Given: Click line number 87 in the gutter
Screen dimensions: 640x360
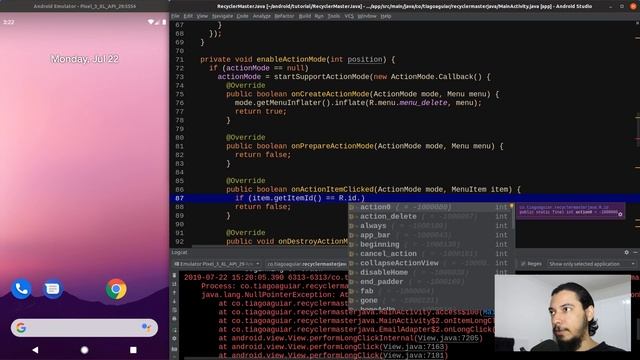Looking at the screenshot, I should pyautogui.click(x=180, y=198).
